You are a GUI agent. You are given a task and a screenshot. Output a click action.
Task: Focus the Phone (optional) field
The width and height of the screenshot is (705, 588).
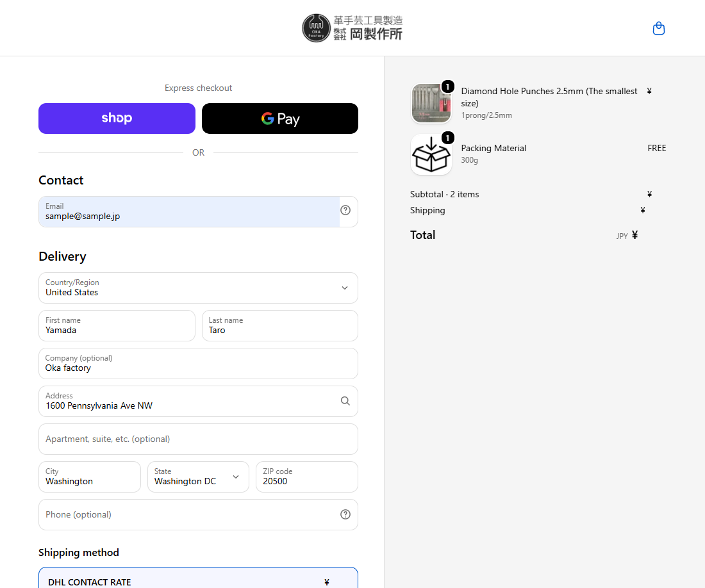[x=198, y=515]
